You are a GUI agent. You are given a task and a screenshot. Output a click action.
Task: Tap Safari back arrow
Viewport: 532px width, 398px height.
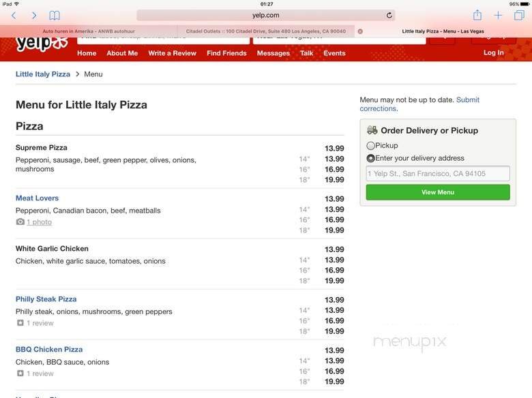14,15
